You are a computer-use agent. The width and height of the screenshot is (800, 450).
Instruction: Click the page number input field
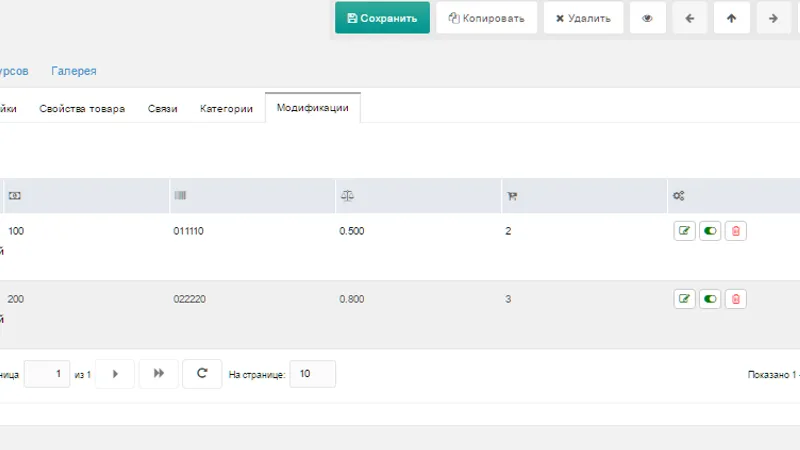47,374
